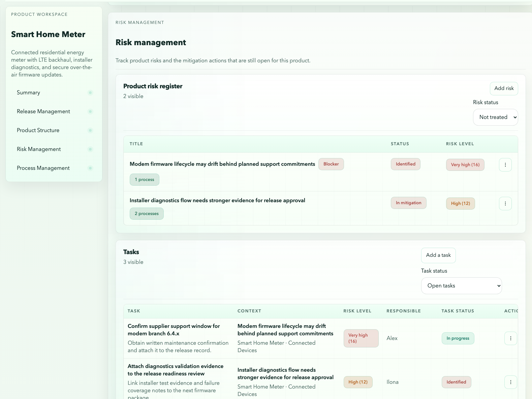Viewport: 532px width, 399px height.
Task: Open the Task status dropdown
Action: [461, 286]
